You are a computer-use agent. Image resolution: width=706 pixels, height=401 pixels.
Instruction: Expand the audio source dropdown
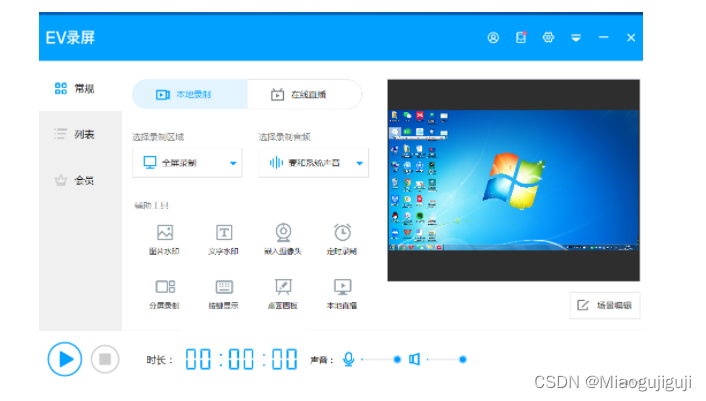point(313,162)
